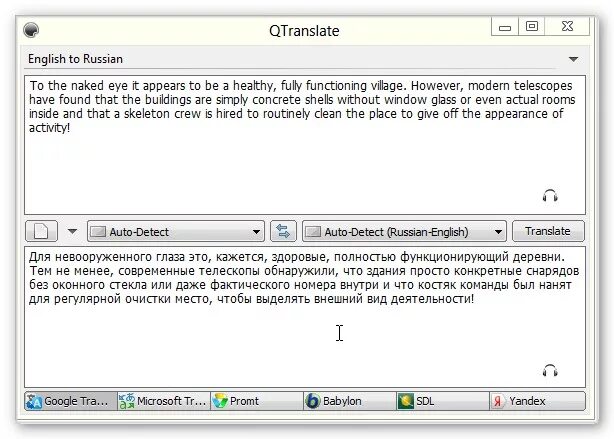614x439 pixels.
Task: Open the source language Auto-Detect combo box
Action: (176, 231)
